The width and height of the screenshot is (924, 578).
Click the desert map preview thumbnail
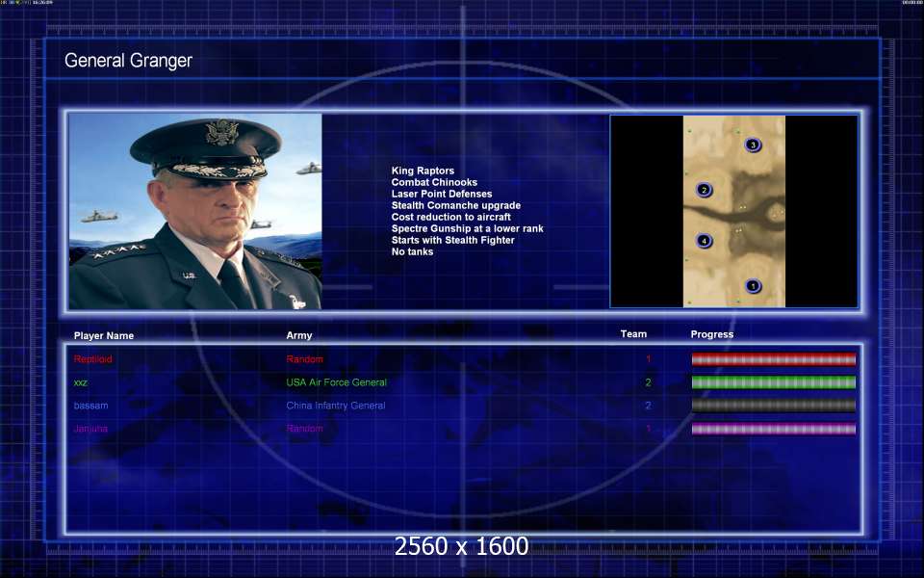[733, 211]
